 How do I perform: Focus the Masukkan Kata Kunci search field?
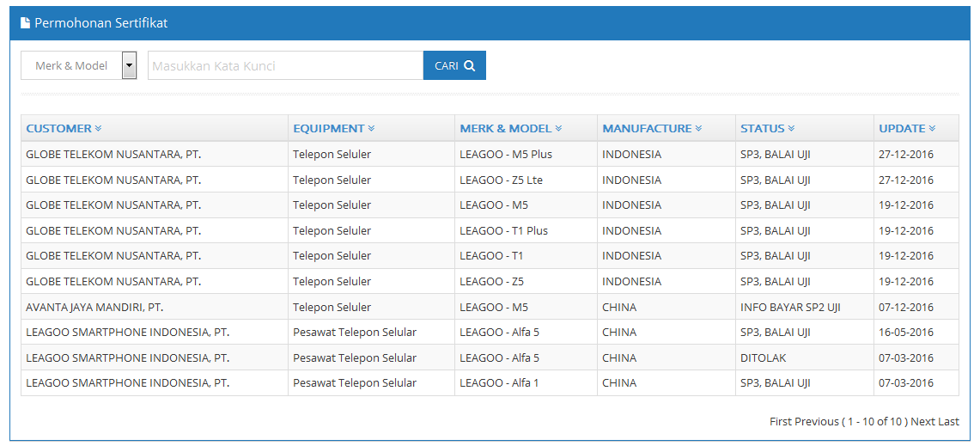coord(286,65)
